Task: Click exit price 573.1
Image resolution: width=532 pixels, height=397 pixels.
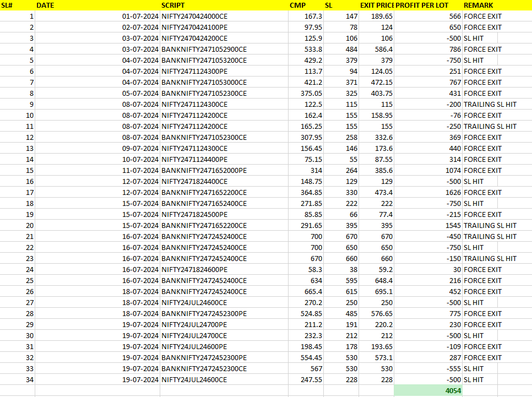Action: 376,358
